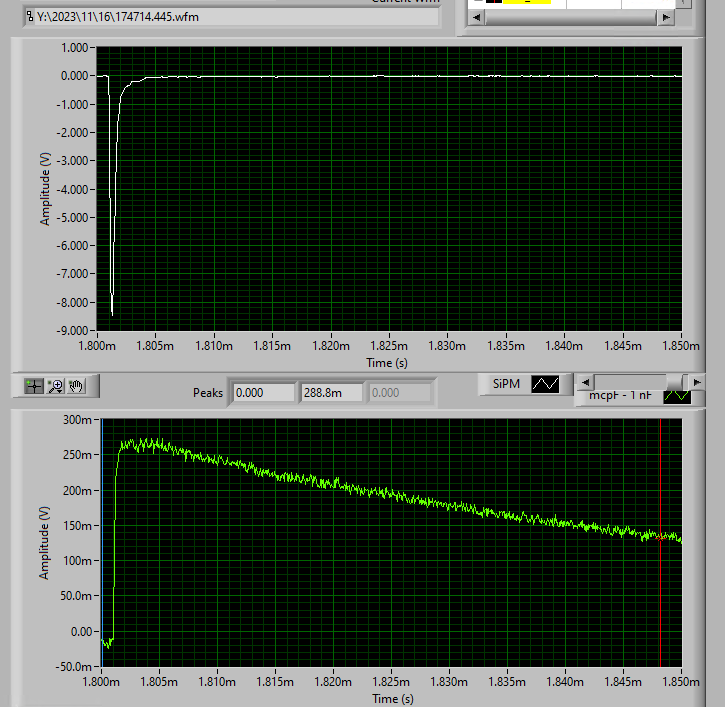Click the 1.800m x-axis start of upper graph

coord(97,346)
